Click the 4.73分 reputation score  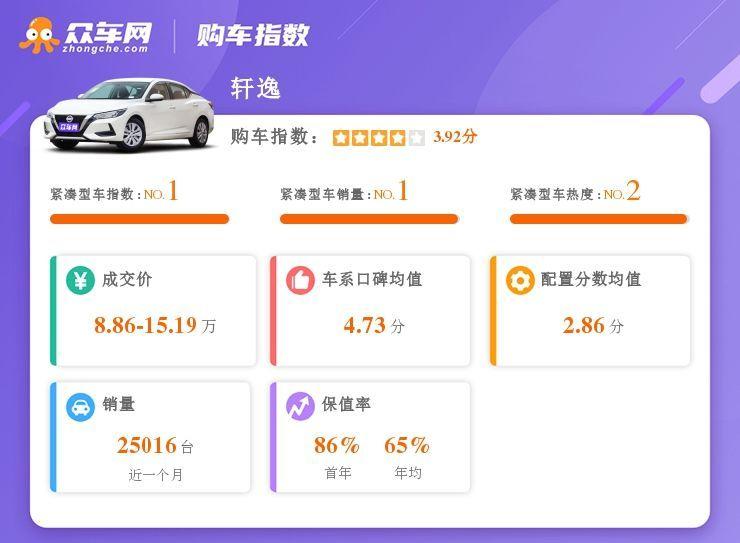(x=374, y=325)
